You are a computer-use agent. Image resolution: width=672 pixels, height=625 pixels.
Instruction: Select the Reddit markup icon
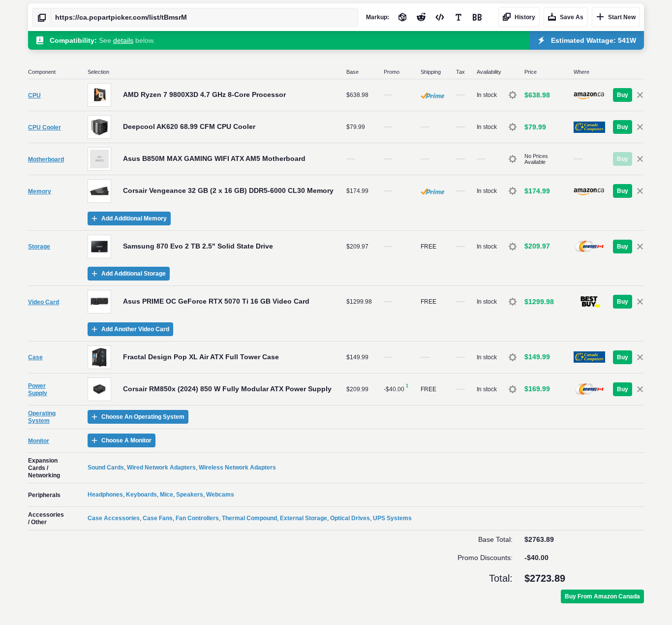click(421, 17)
